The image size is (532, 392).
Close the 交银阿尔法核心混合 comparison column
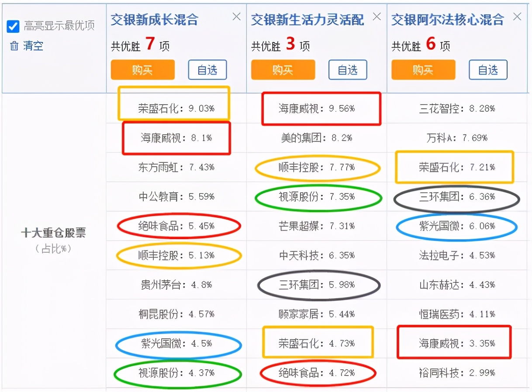(517, 17)
